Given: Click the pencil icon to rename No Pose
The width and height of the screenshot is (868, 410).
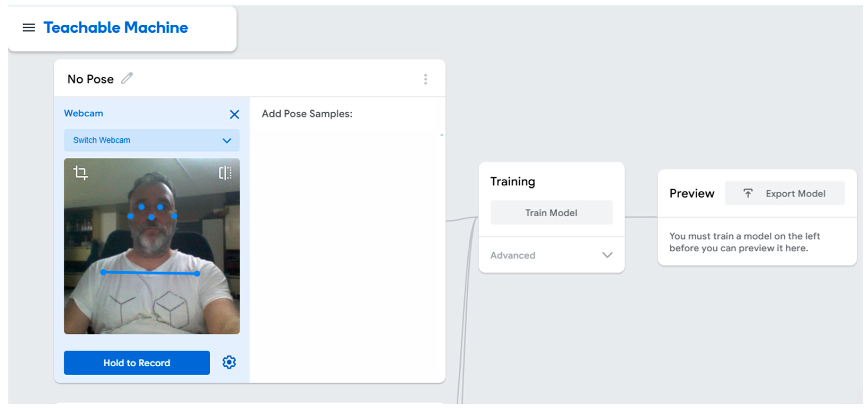Looking at the screenshot, I should (127, 78).
